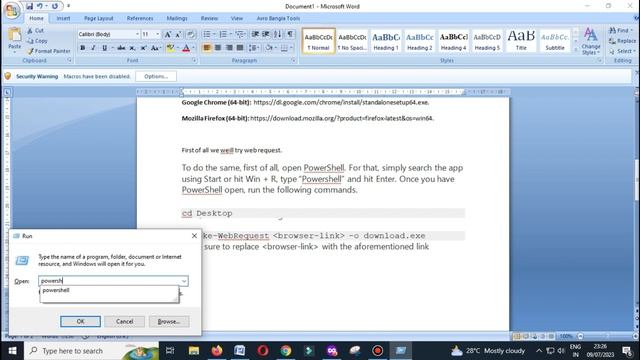Switch to the Insert ribbon tab
The image size is (640, 360).
click(63, 18)
